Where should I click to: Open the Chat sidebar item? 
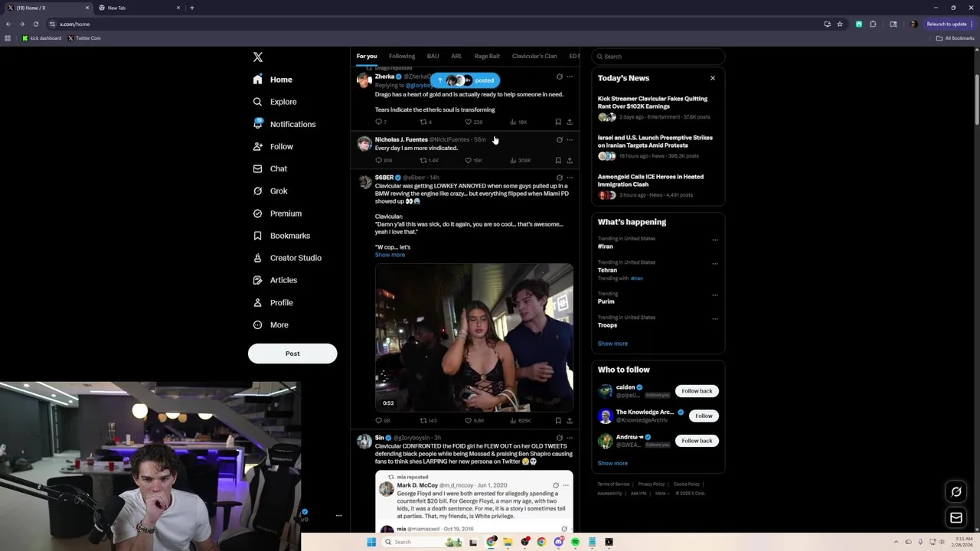(x=270, y=168)
